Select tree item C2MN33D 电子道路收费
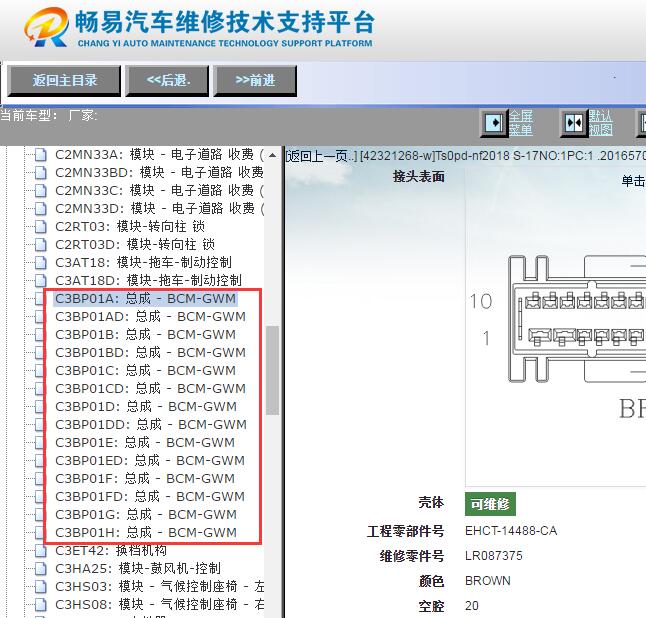Image resolution: width=646 pixels, height=618 pixels. [159, 208]
